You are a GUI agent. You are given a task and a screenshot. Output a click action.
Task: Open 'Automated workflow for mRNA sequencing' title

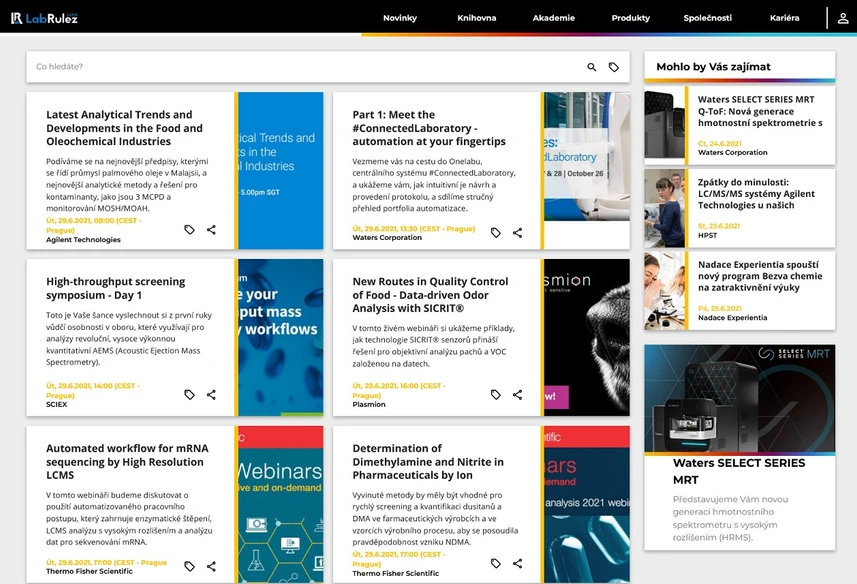pos(127,462)
